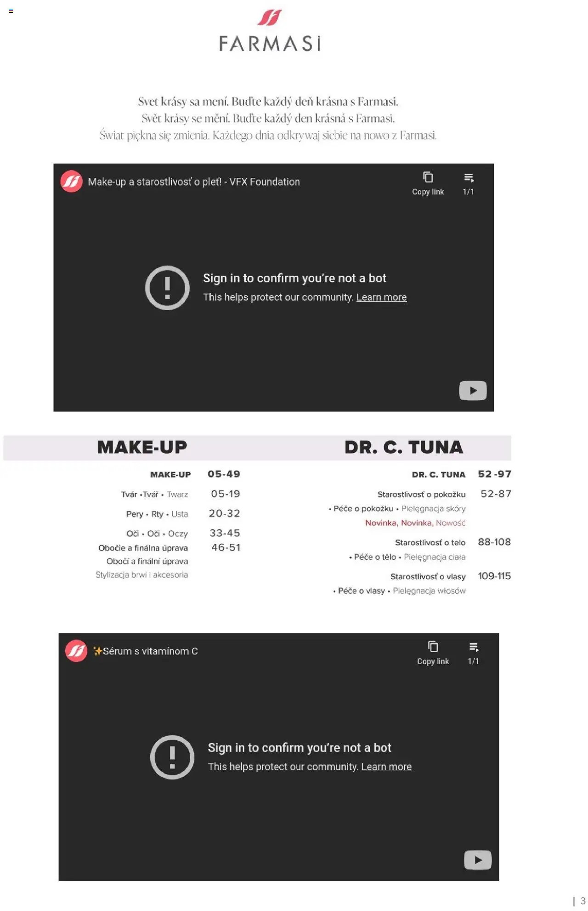Select DR. C. TUNA section heading
Viewport: 588px width, 911px height.
click(x=404, y=447)
